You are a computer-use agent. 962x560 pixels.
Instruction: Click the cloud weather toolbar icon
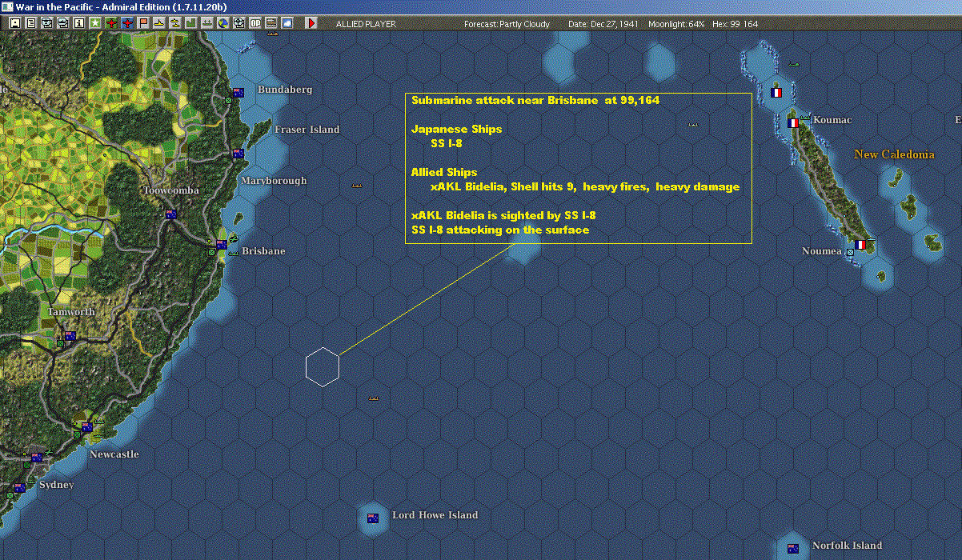tap(287, 23)
